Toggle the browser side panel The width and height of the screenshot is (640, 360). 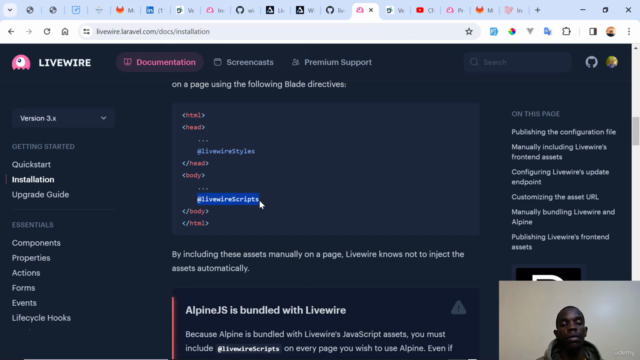593,31
